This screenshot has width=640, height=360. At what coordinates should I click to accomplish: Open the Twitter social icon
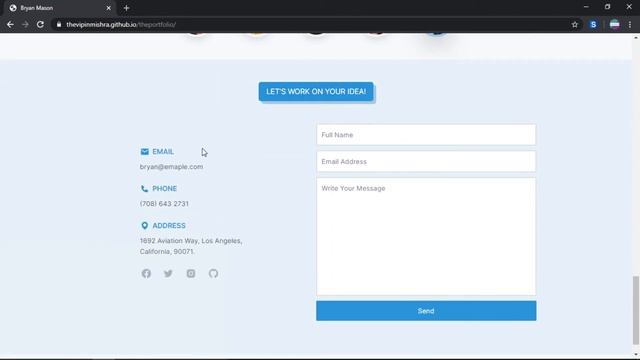point(168,273)
